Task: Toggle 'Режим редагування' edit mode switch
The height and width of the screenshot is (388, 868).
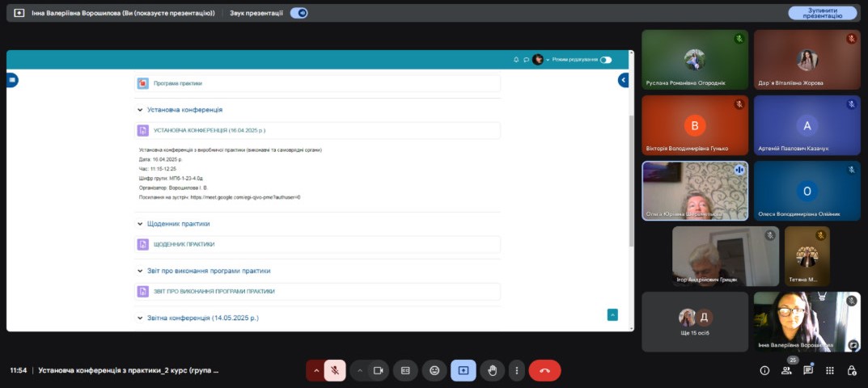Action: (x=605, y=60)
